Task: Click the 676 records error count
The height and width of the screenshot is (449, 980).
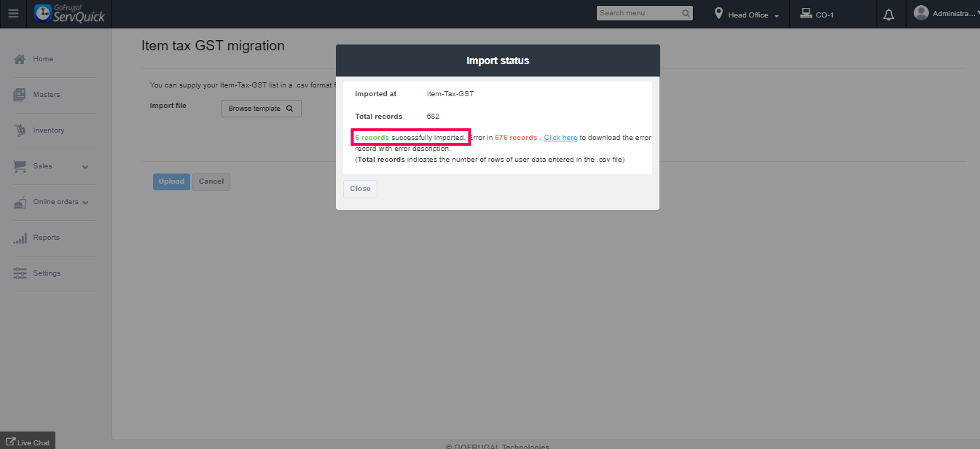Action: pyautogui.click(x=516, y=138)
